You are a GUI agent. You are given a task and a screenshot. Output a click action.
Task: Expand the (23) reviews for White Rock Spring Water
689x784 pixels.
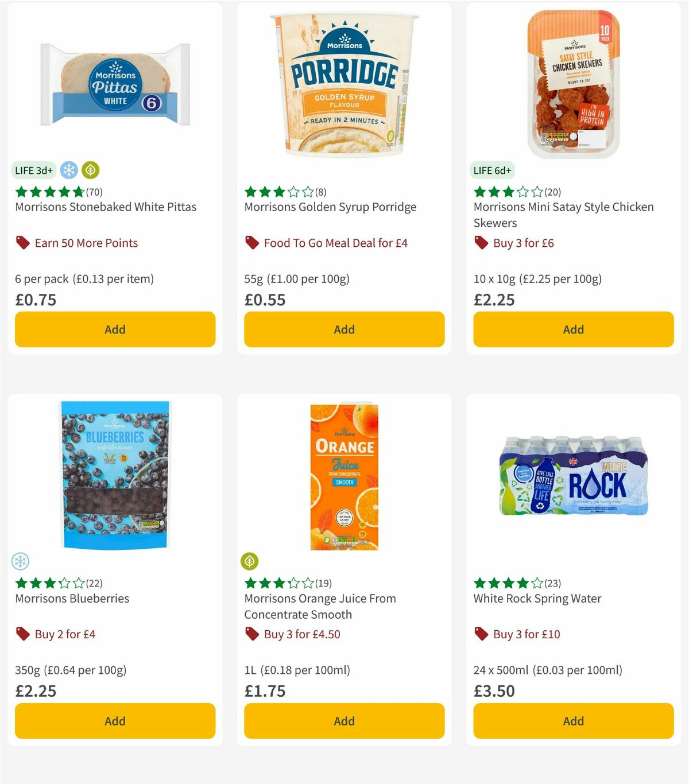tap(552, 583)
